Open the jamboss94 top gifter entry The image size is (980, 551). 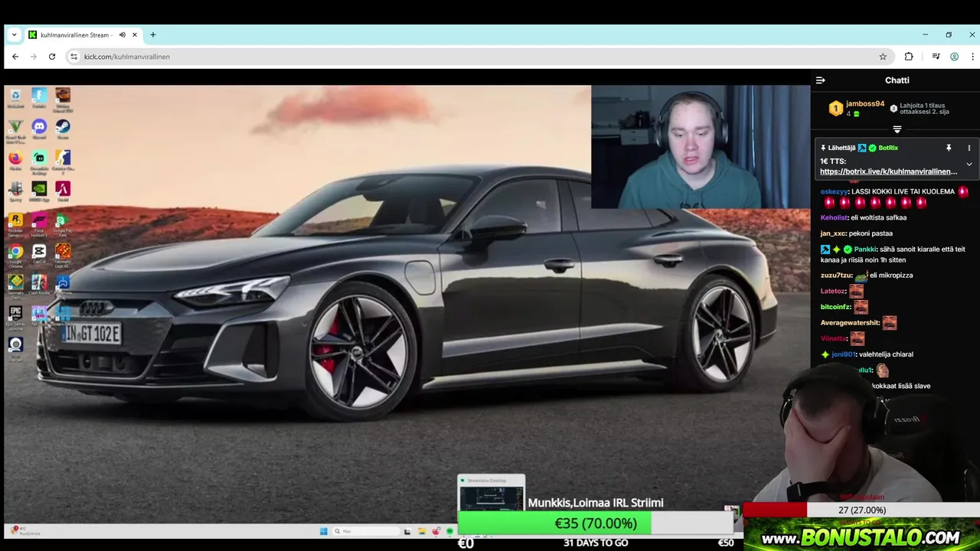857,108
